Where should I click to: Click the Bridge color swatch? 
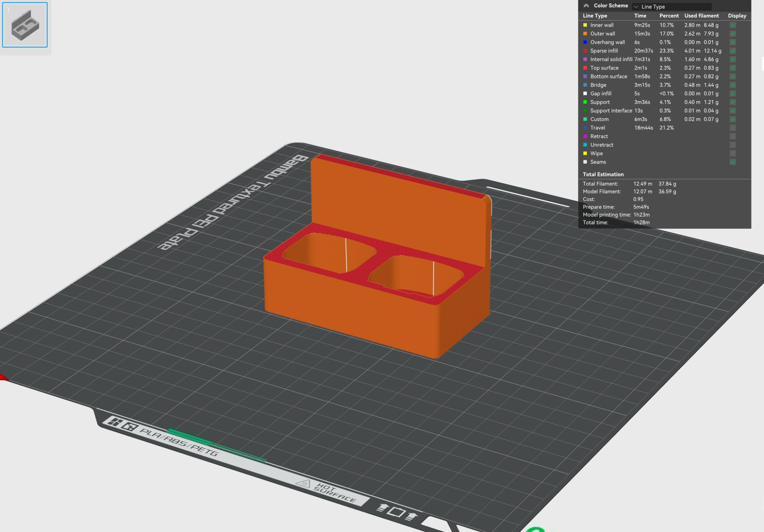coord(585,85)
